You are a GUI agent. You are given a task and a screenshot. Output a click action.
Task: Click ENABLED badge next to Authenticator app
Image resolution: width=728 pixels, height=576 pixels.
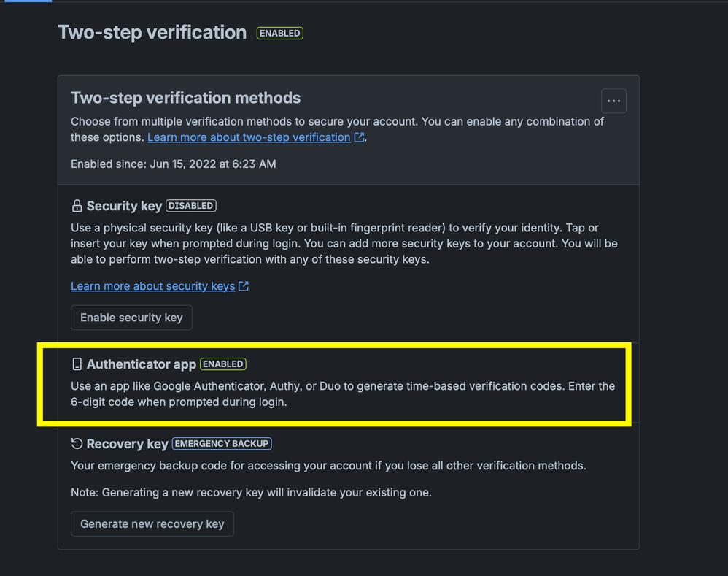[223, 364]
